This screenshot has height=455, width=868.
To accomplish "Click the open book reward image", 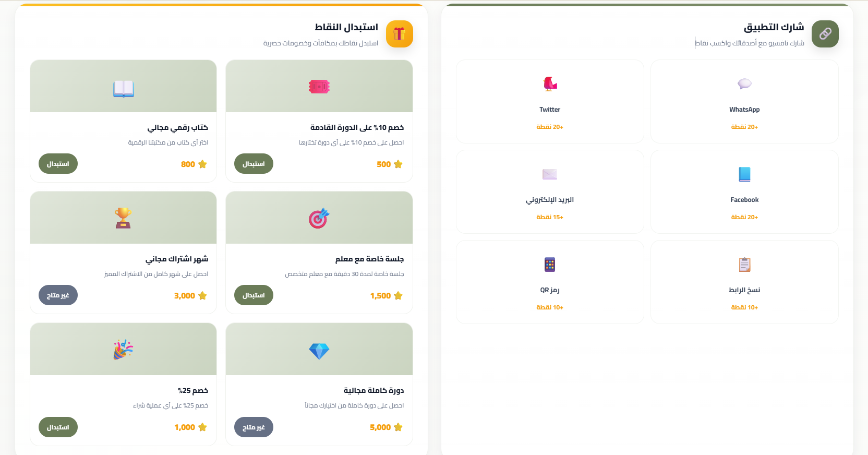I will point(124,89).
